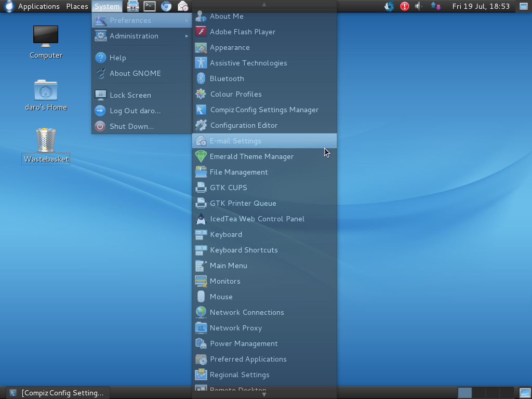Open the Computer desktop icon

point(46,37)
